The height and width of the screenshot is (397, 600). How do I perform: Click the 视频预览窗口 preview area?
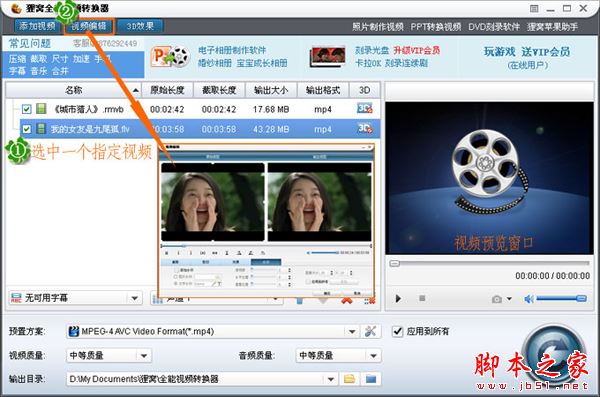click(490, 178)
